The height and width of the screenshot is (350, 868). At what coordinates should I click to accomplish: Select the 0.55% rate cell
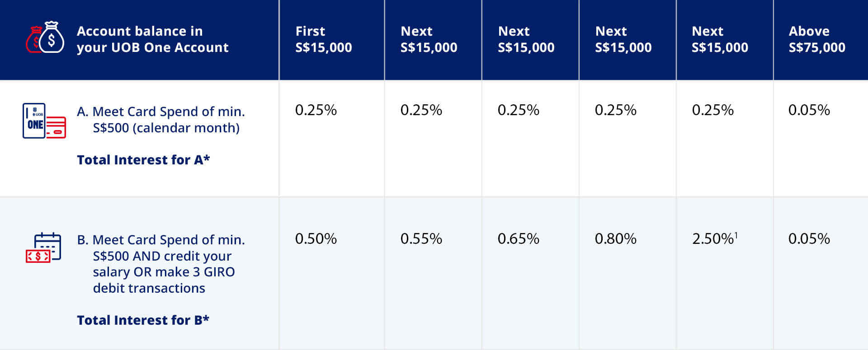[421, 239]
